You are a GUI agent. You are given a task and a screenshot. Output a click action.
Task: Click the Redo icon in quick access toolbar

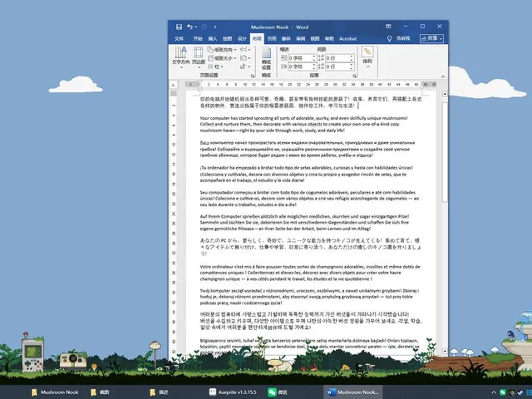click(204, 27)
